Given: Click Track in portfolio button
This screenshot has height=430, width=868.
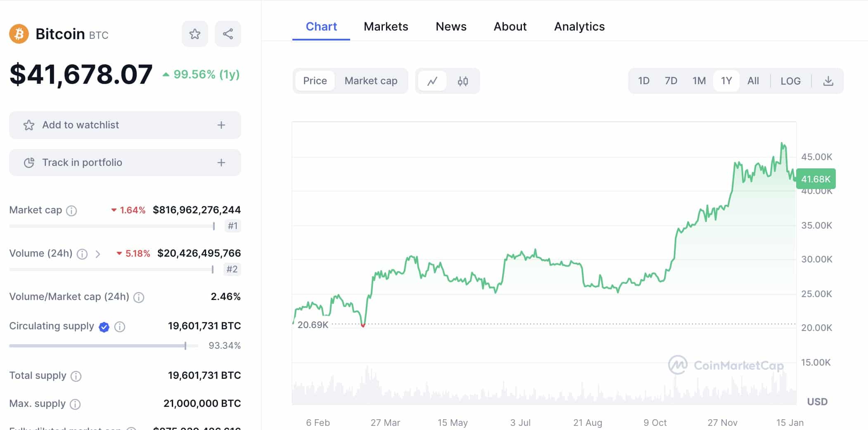Looking at the screenshot, I should pos(125,163).
